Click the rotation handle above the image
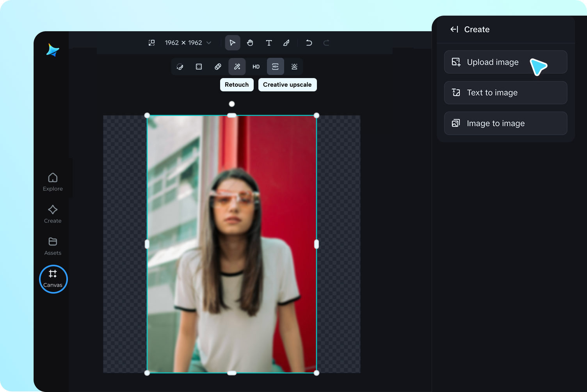 click(232, 104)
